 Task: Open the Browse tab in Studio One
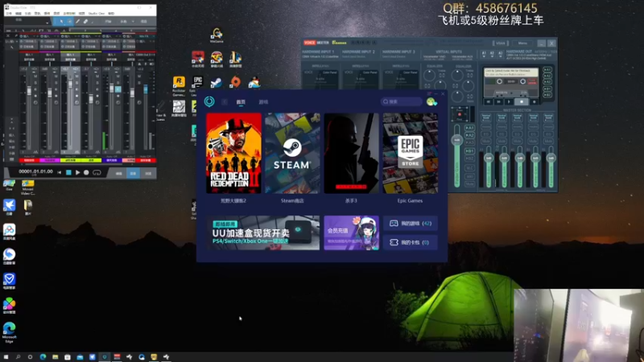(148, 173)
